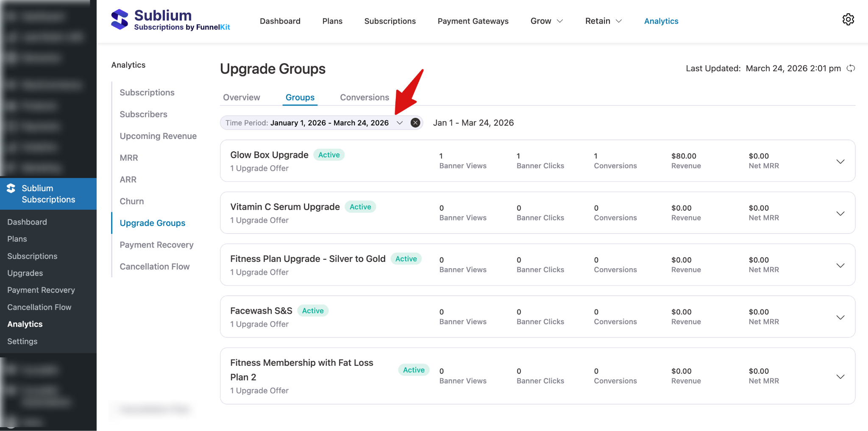Viewport: 868px width, 431px height.
Task: Open Payment Gateways from top navigation
Action: (x=473, y=21)
